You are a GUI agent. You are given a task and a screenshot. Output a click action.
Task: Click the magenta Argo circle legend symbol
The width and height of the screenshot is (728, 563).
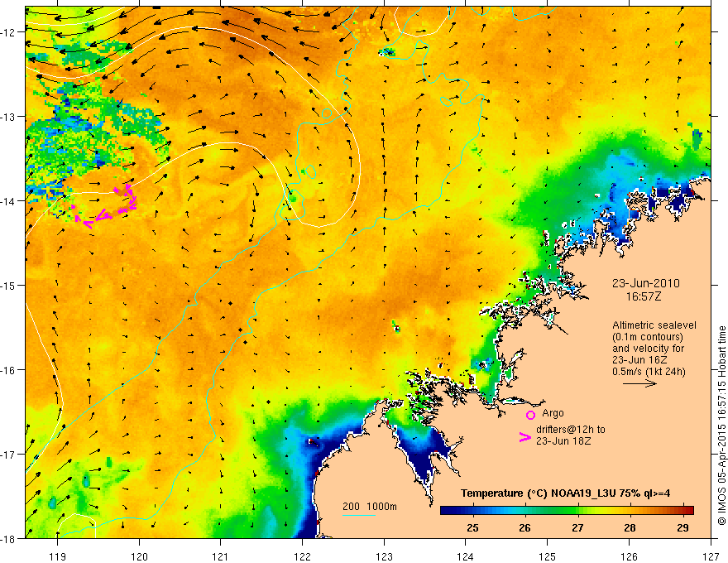[x=530, y=415]
